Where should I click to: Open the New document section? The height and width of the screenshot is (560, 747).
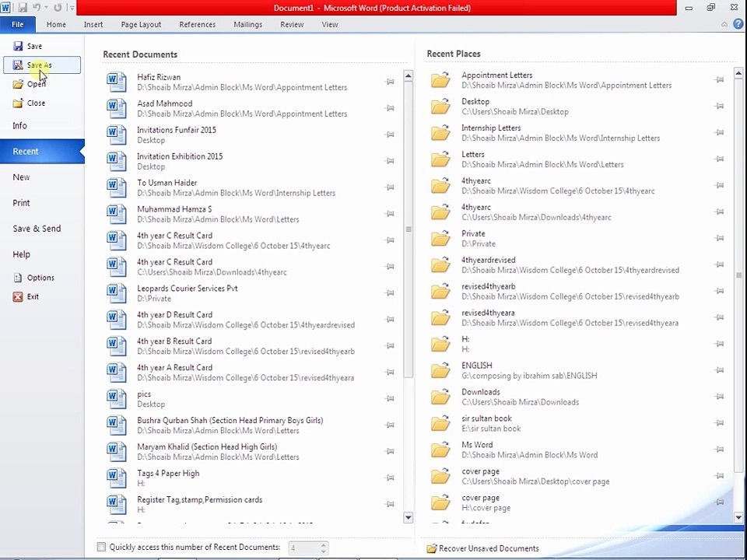pos(21,177)
